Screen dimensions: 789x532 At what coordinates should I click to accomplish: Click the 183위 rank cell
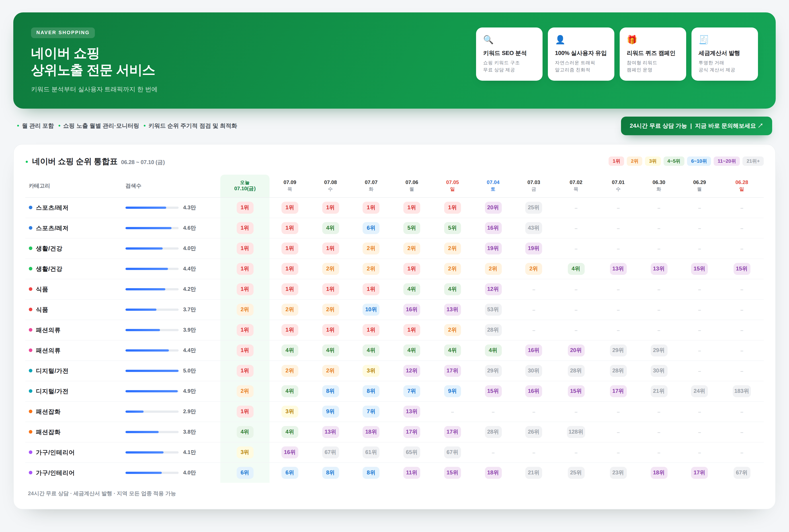pos(742,391)
